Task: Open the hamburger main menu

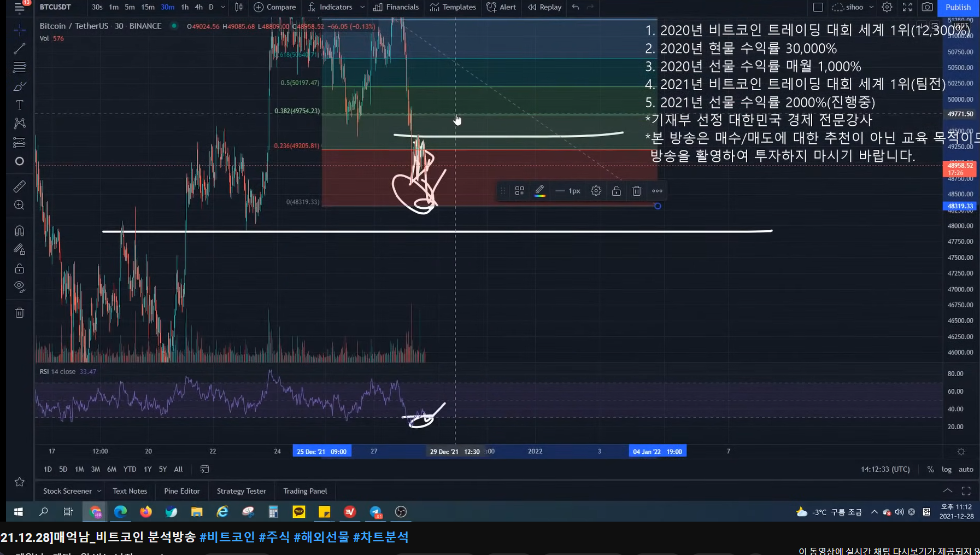Action: point(19,7)
